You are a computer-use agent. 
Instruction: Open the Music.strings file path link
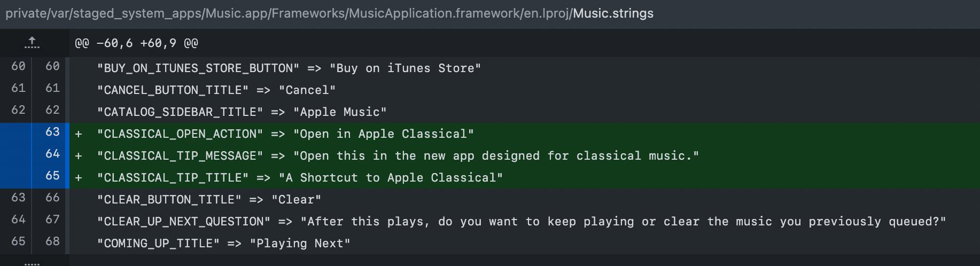pos(613,13)
